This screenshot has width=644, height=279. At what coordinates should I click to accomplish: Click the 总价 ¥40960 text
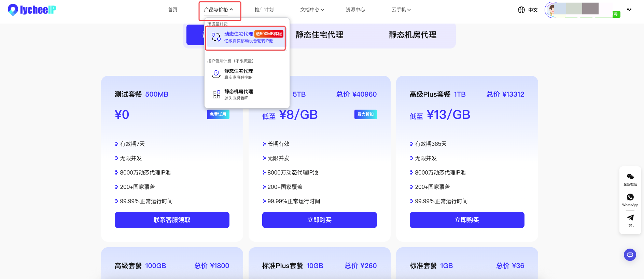(356, 94)
